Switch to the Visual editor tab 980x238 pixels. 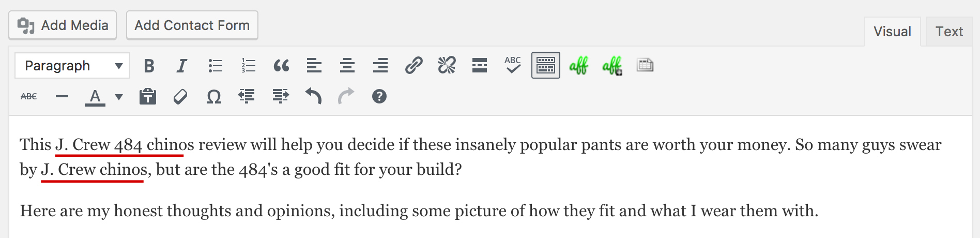[x=892, y=32]
